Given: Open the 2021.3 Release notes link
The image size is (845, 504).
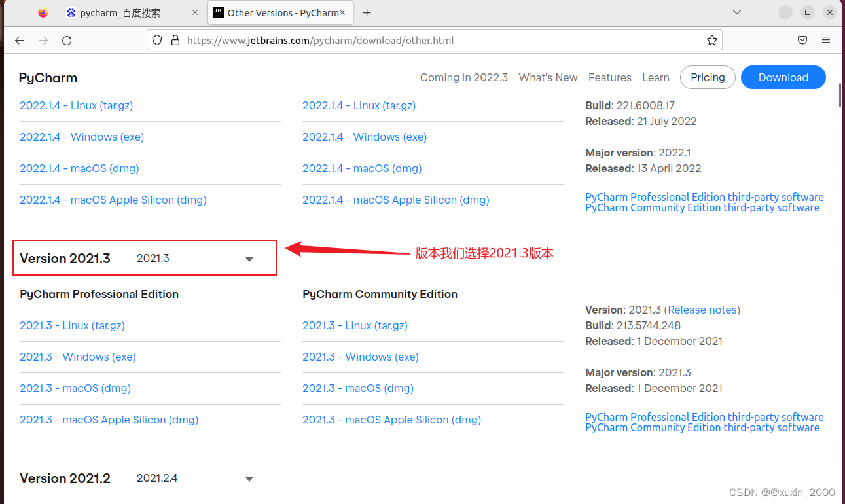Looking at the screenshot, I should pyautogui.click(x=702, y=310).
